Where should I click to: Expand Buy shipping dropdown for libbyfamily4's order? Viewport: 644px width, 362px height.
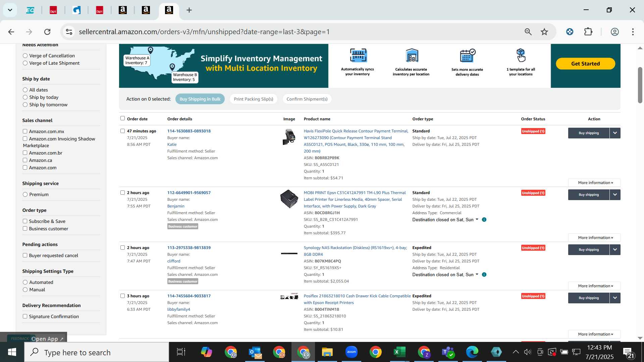[615, 298]
